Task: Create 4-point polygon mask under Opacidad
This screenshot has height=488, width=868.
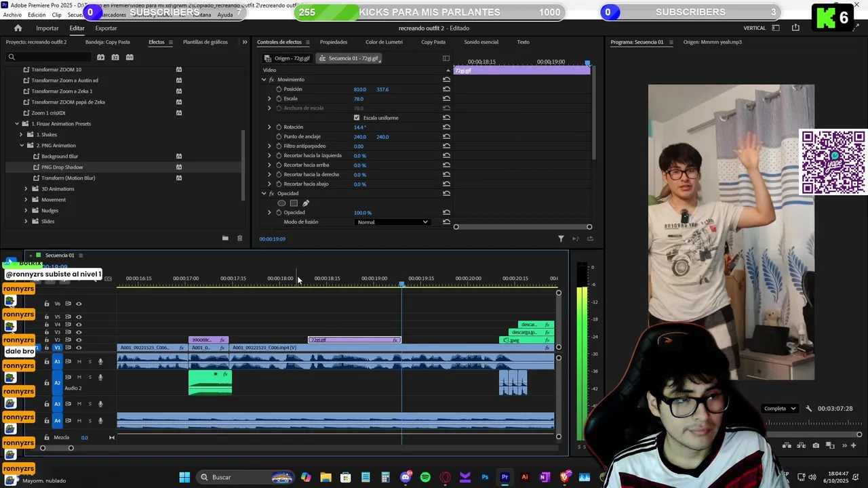Action: (x=294, y=203)
